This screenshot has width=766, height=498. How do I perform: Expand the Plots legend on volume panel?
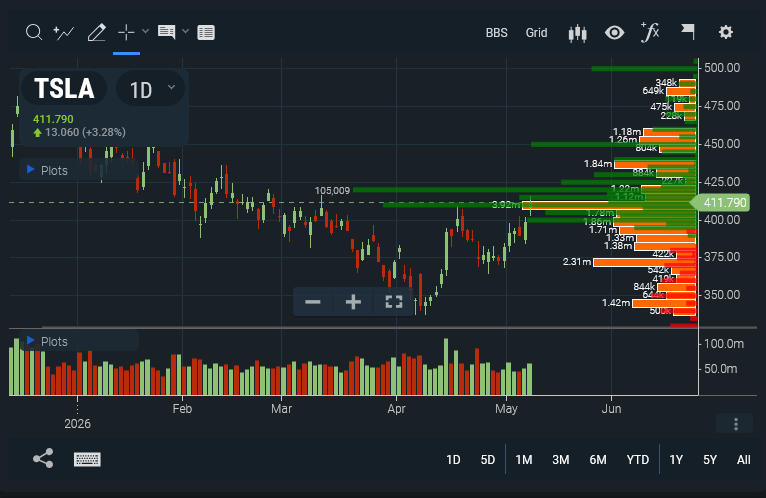click(x=47, y=341)
